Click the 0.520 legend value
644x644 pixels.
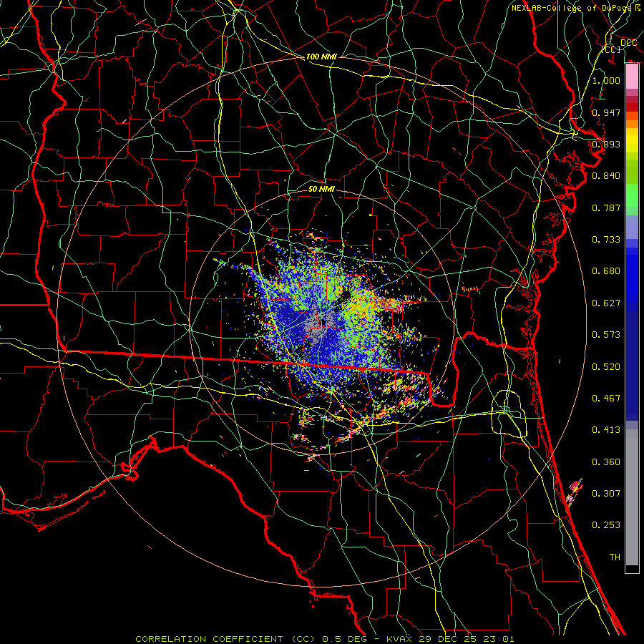606,367
